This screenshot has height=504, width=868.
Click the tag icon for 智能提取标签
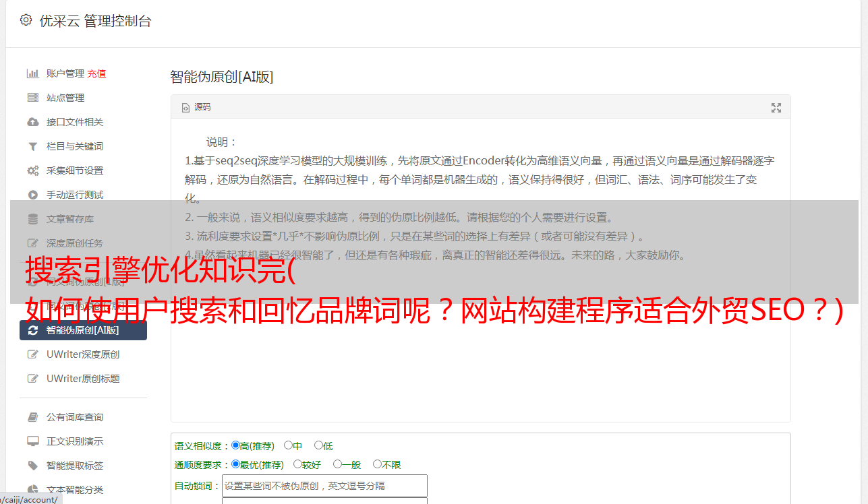point(32,466)
